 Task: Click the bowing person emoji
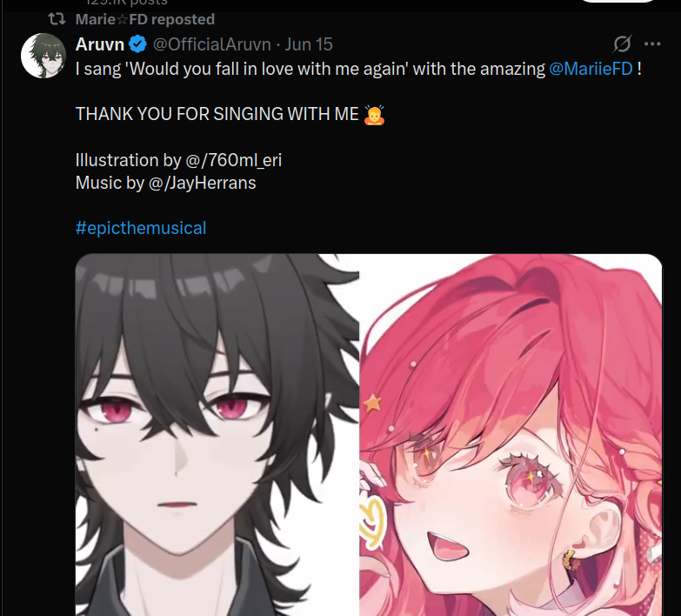(374, 115)
